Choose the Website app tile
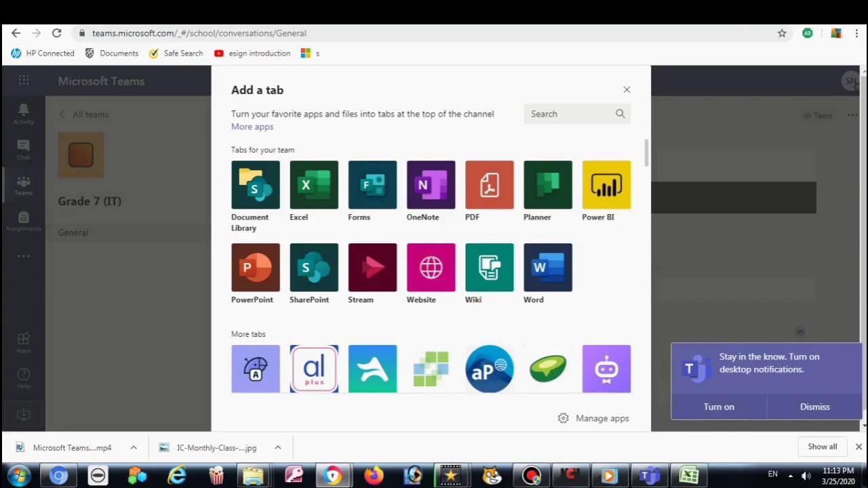 (x=431, y=268)
